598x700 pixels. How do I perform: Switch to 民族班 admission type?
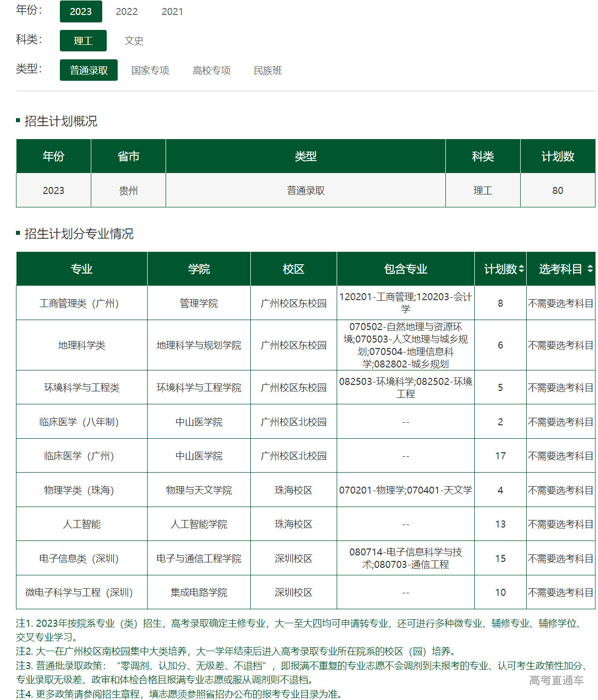(x=268, y=70)
